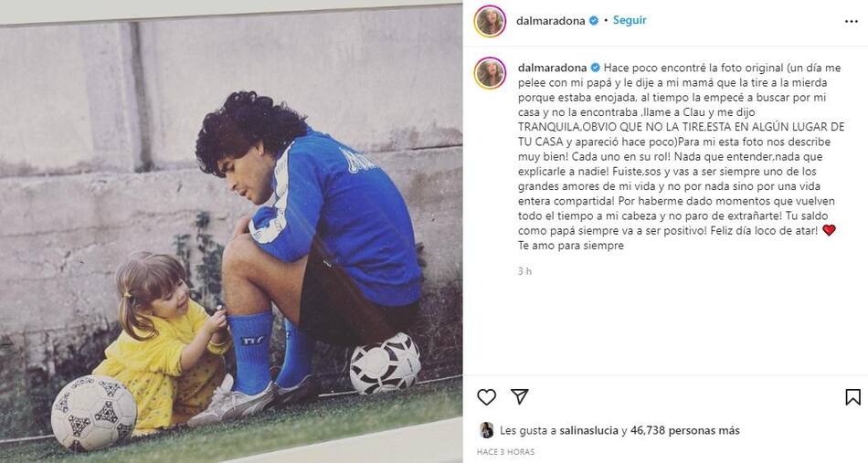Click the 'Les gusta a' likes text
868x463 pixels.
(521, 430)
